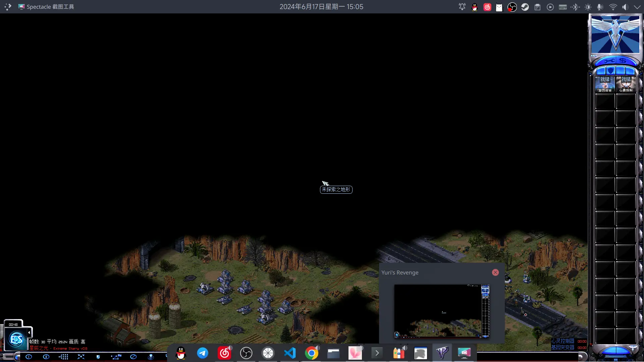Select the first blue build tab
This screenshot has height=362, width=644.
pyautogui.click(x=601, y=71)
